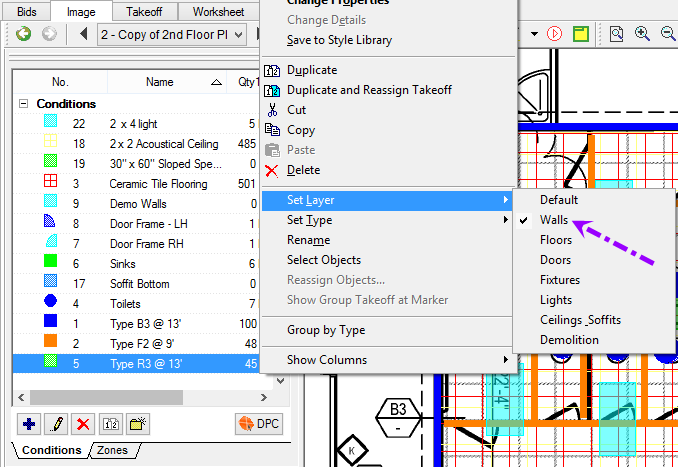Switch to the Takeoff tab
Viewport: 678px width, 467px height.
144,12
